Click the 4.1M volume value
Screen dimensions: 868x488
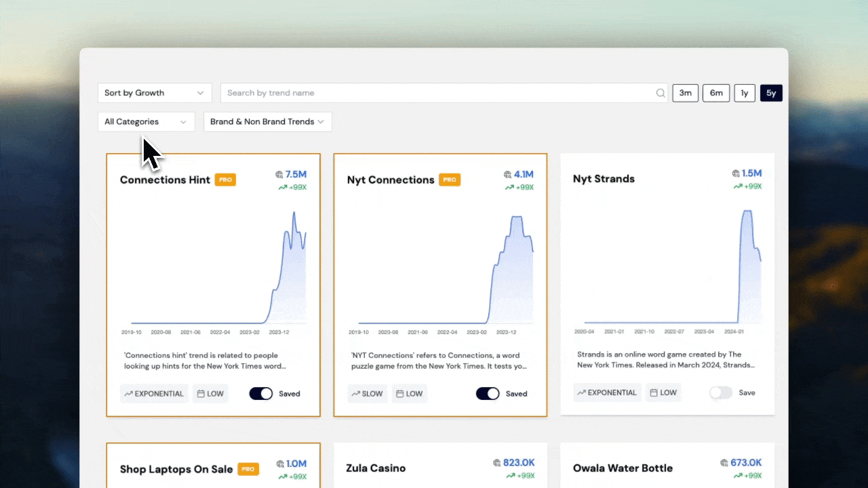click(524, 175)
